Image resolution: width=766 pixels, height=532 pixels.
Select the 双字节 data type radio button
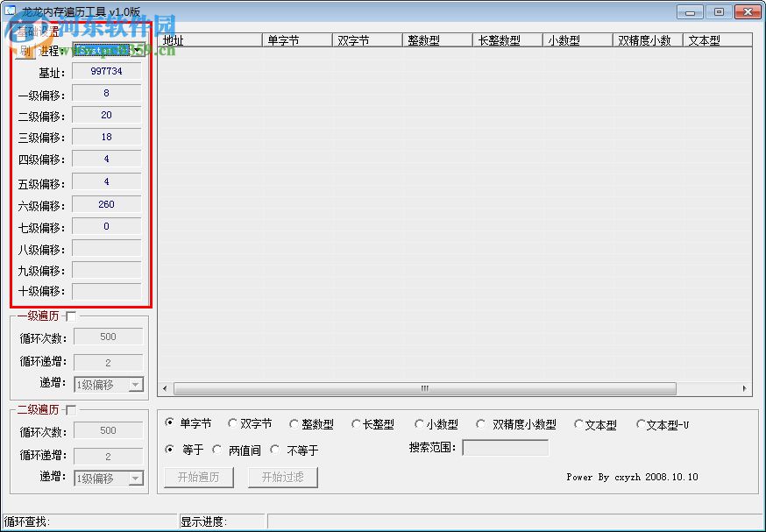tap(231, 423)
